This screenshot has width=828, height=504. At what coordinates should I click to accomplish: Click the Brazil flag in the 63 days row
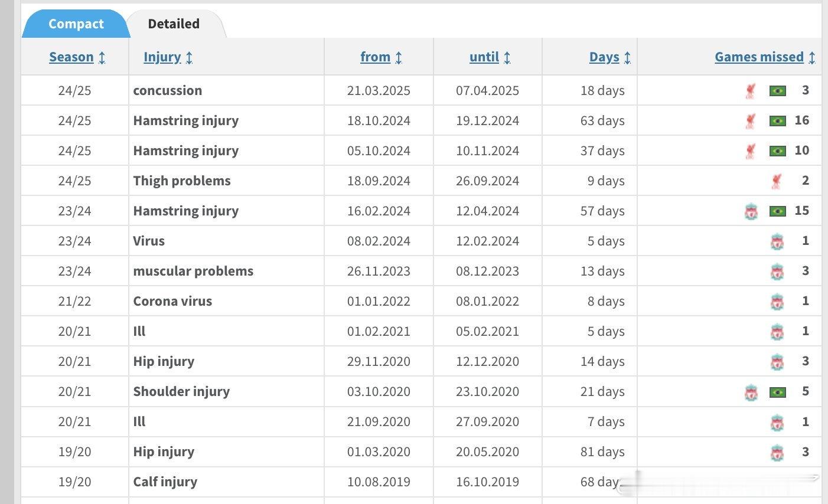point(777,121)
